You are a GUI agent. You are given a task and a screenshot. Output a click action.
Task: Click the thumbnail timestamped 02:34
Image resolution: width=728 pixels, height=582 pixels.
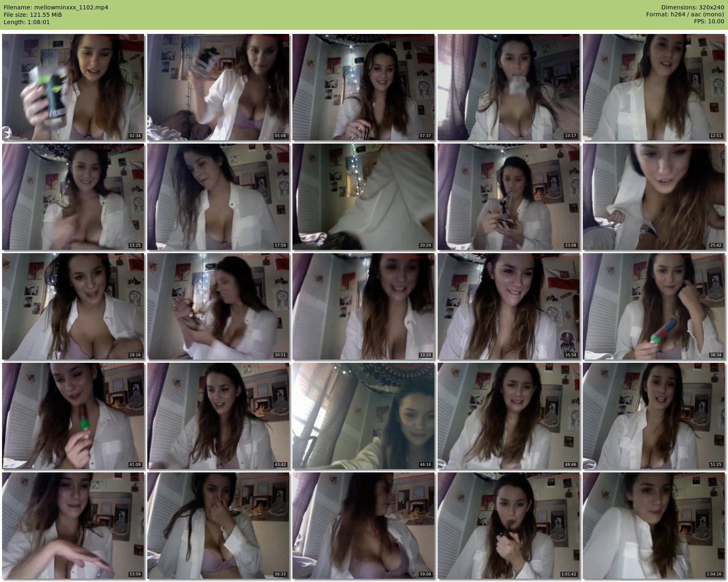tap(73, 87)
